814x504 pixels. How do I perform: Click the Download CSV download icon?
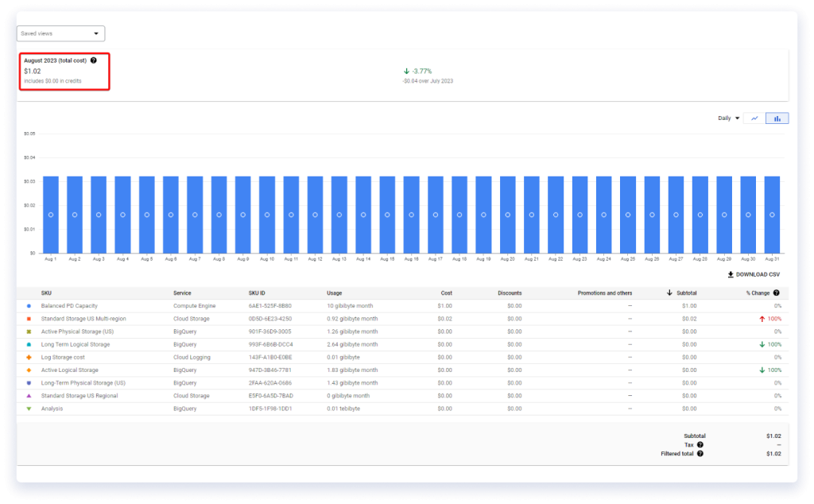pyautogui.click(x=731, y=274)
